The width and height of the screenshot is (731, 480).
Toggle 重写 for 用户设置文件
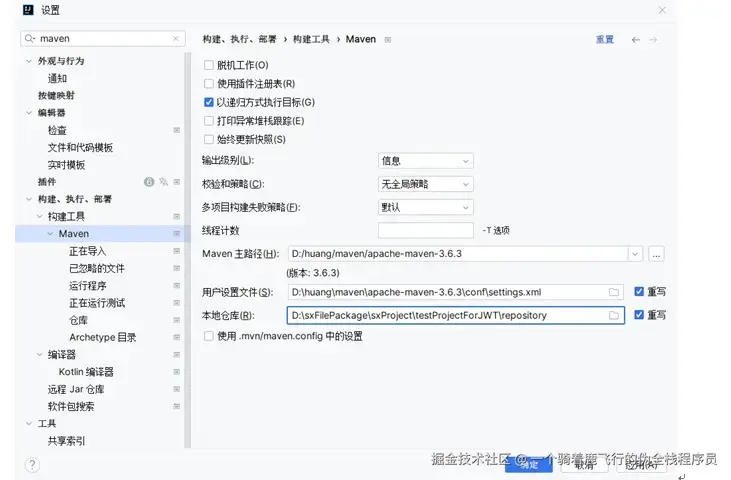click(x=639, y=292)
